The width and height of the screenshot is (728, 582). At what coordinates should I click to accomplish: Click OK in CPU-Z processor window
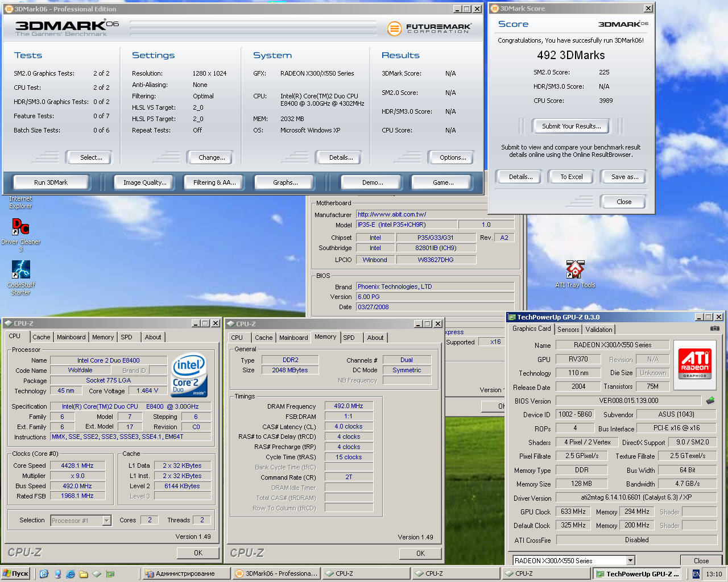tap(198, 552)
